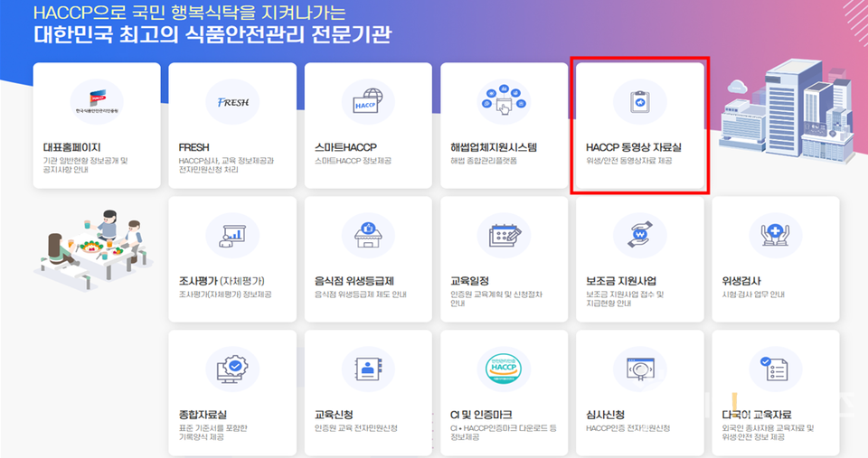Open the 종합자료실 title
Screen dimensions: 868x458
pyautogui.click(x=203, y=415)
